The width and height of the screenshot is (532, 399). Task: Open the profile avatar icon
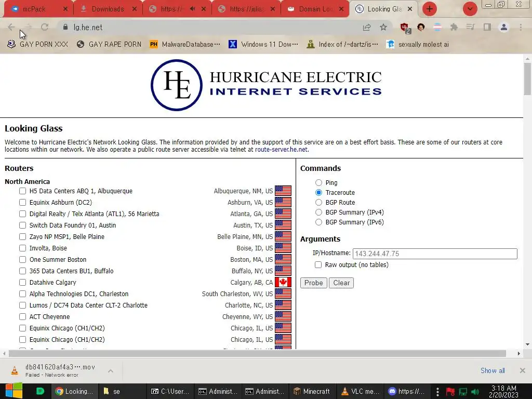point(504,27)
